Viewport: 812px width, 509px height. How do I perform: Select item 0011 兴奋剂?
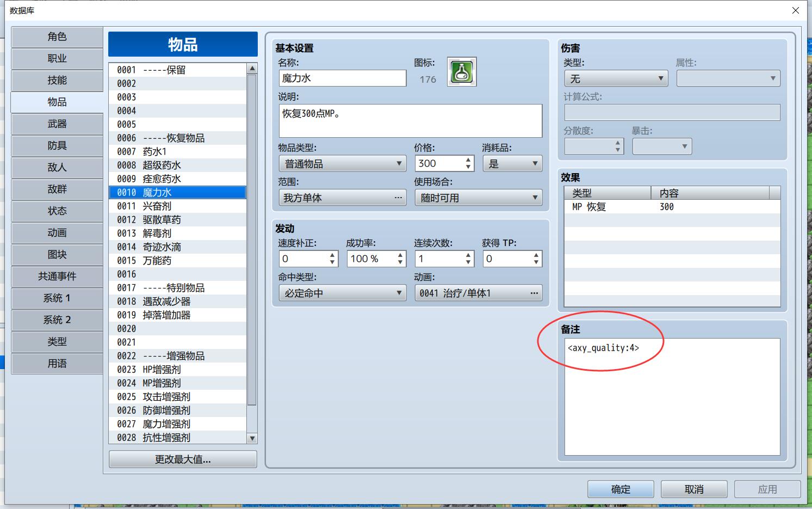coord(178,206)
